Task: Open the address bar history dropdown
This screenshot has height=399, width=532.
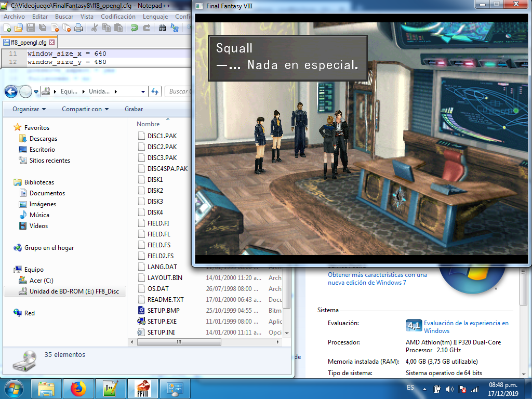Action: point(143,91)
